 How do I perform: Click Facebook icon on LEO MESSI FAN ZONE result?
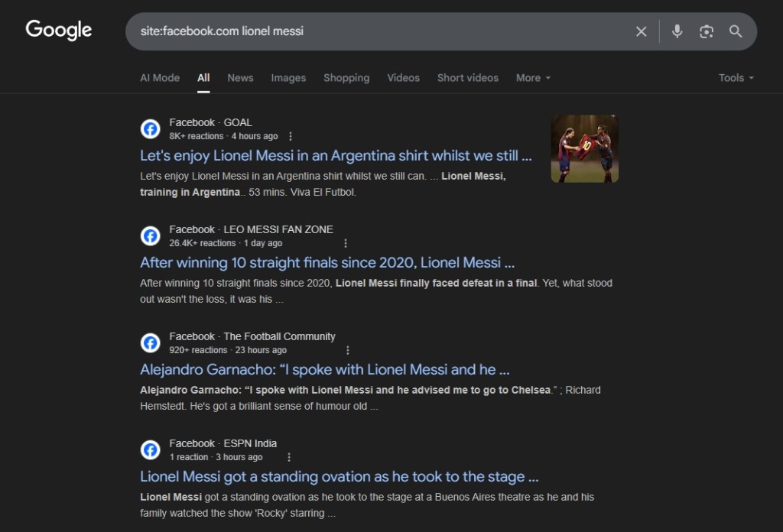coord(151,235)
